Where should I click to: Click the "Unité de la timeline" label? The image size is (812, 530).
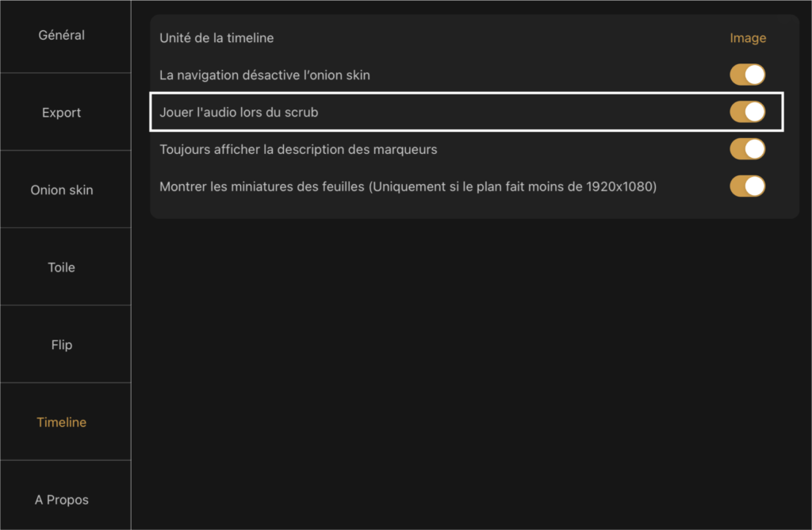point(216,38)
